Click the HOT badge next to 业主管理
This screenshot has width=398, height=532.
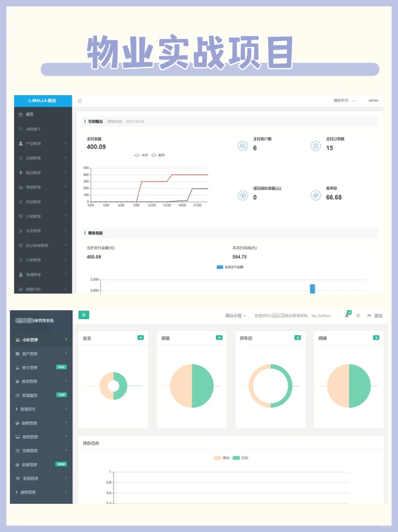(x=62, y=367)
